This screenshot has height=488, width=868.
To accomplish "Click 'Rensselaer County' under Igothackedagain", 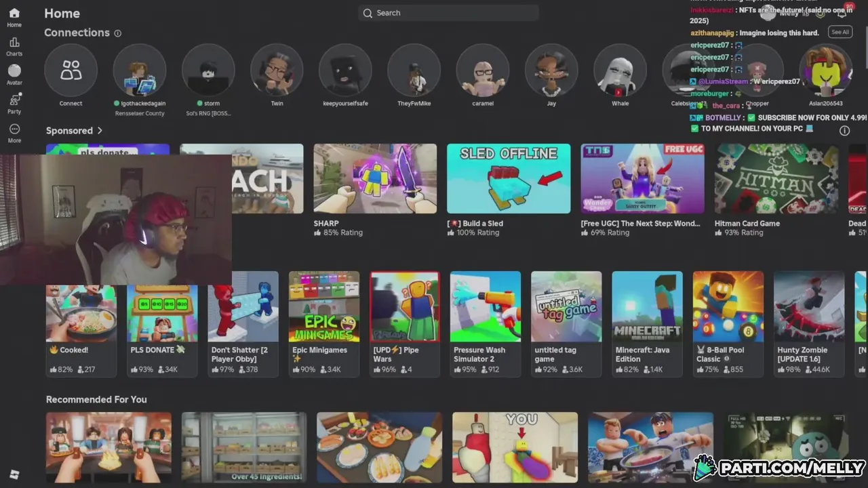I will tap(139, 113).
